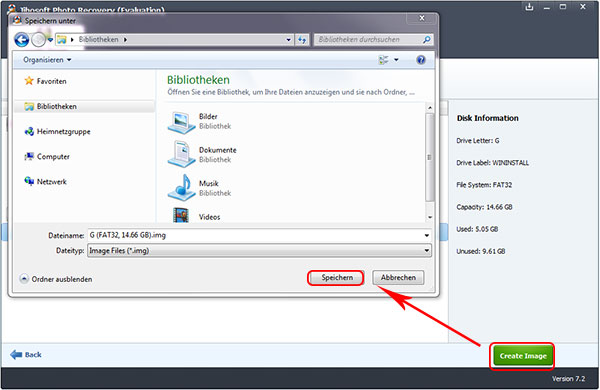Click the Dokumente library icon
The image size is (600, 390).
(181, 154)
